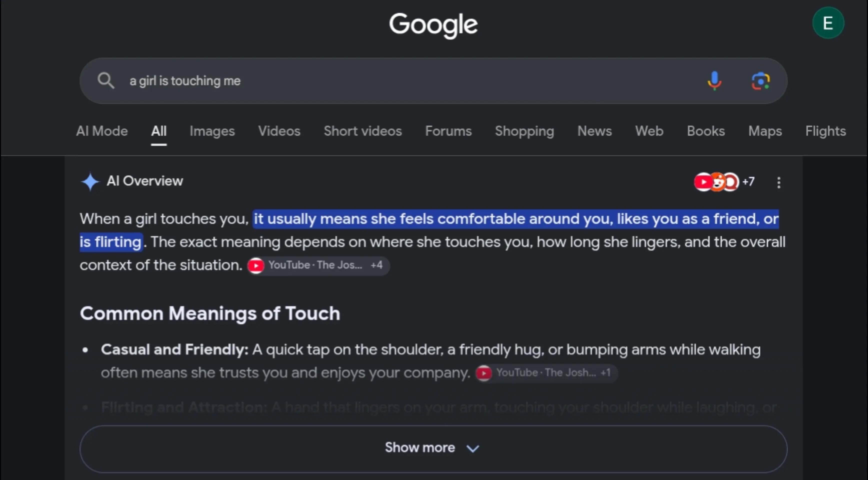Click the magnifying glass search icon
The image size is (868, 480).
pyautogui.click(x=106, y=81)
